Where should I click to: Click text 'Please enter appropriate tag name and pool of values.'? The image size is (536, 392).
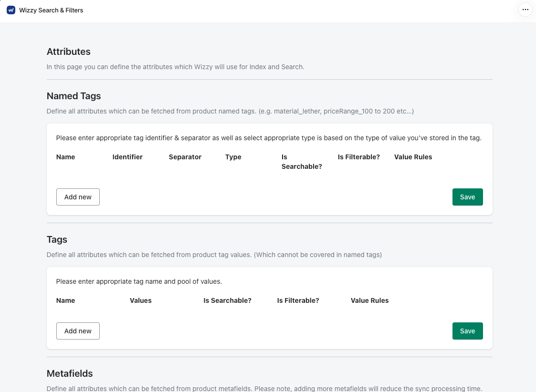[139, 281]
